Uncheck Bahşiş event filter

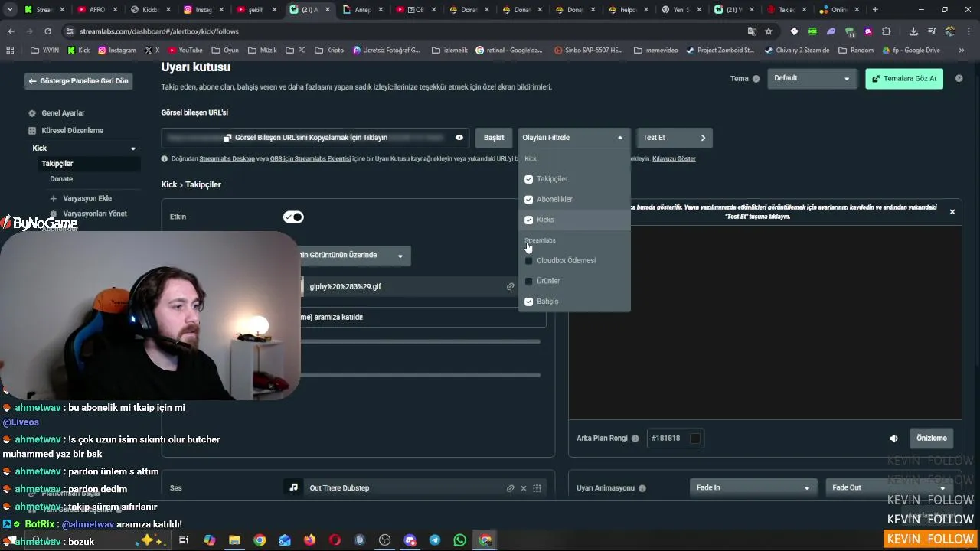528,302
